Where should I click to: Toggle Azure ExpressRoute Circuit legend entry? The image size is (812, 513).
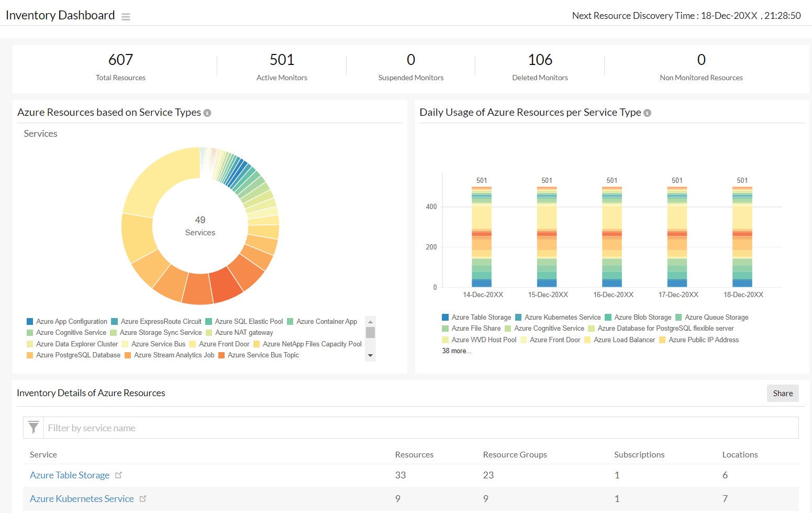click(156, 322)
